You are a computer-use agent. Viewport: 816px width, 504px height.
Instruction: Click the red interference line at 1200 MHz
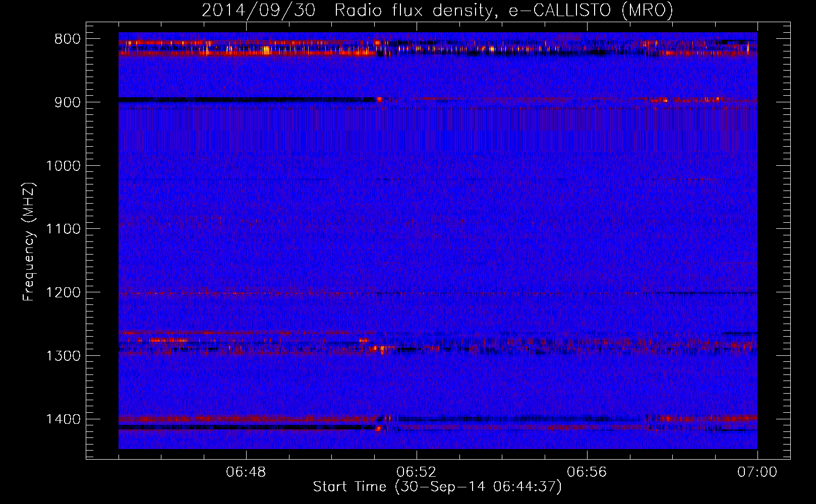pyautogui.click(x=438, y=293)
